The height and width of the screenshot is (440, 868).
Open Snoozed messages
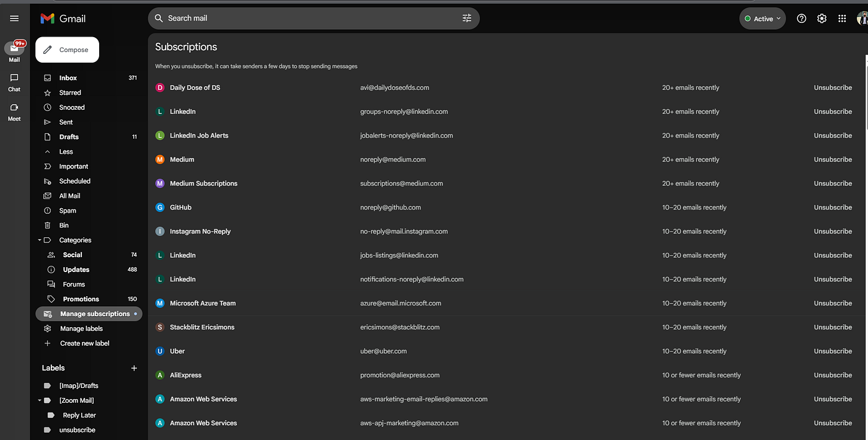88,108
